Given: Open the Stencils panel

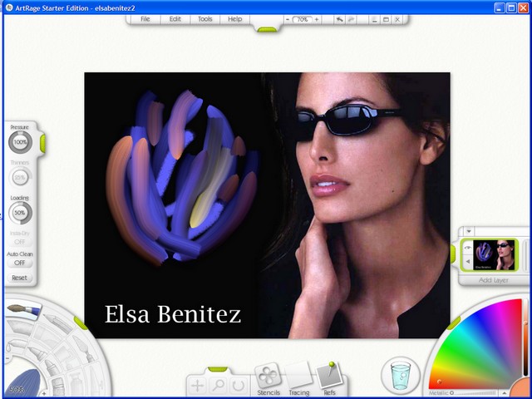Looking at the screenshot, I should coord(268,377).
